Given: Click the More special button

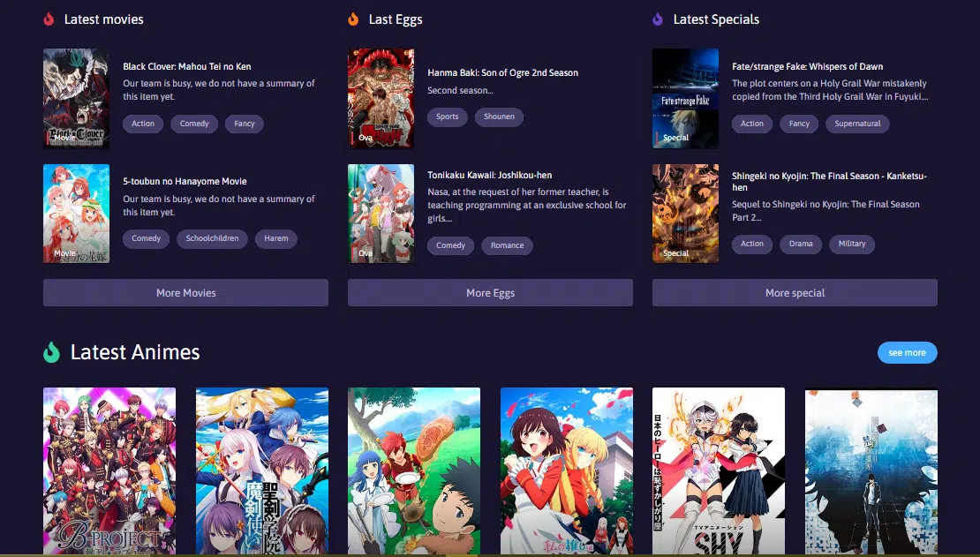Looking at the screenshot, I should (x=794, y=292).
